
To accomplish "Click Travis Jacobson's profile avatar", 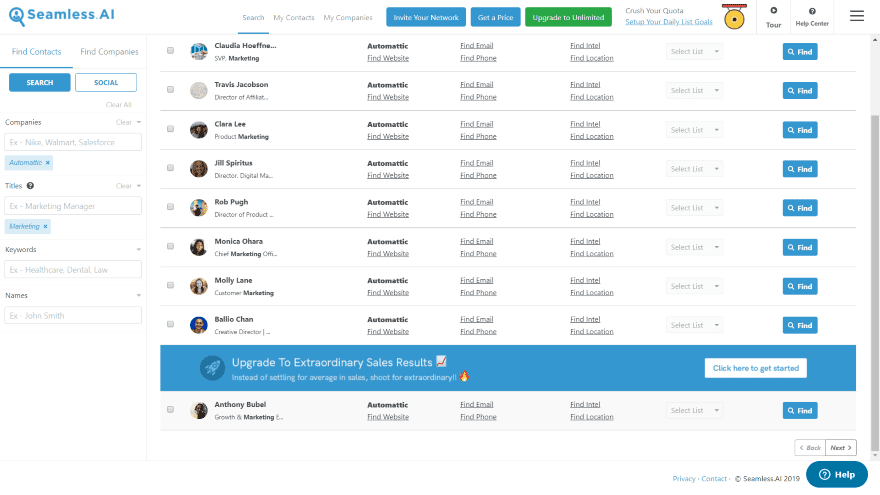I will click(x=199, y=90).
